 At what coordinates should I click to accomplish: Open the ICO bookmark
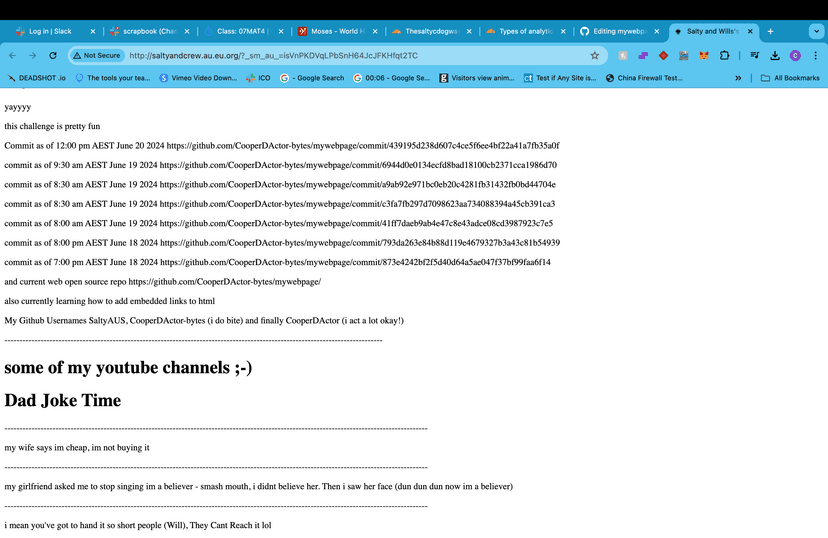tap(258, 78)
